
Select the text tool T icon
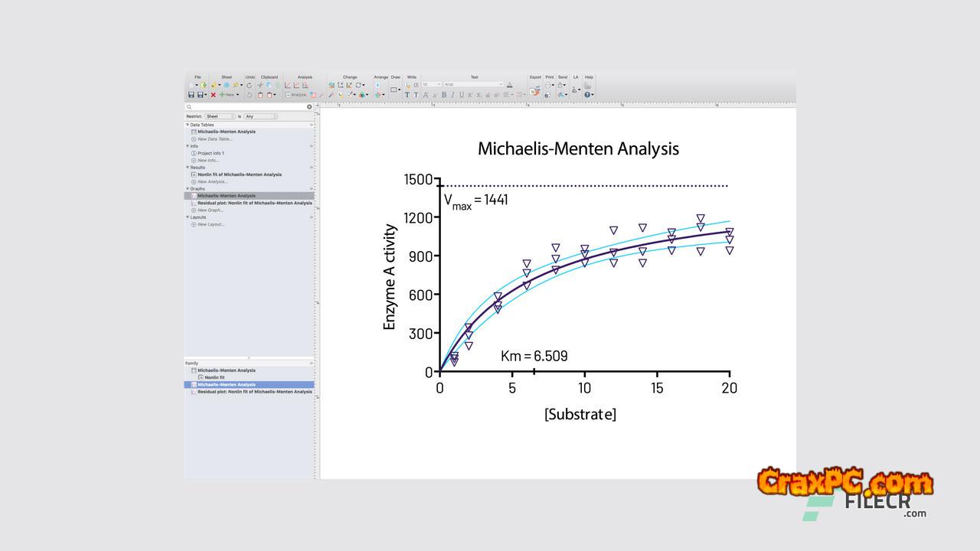click(x=407, y=95)
